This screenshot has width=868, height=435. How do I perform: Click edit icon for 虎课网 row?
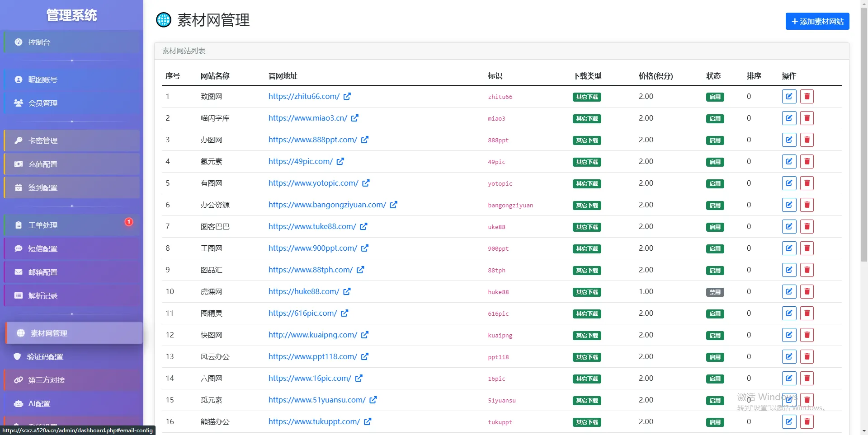[x=789, y=291]
